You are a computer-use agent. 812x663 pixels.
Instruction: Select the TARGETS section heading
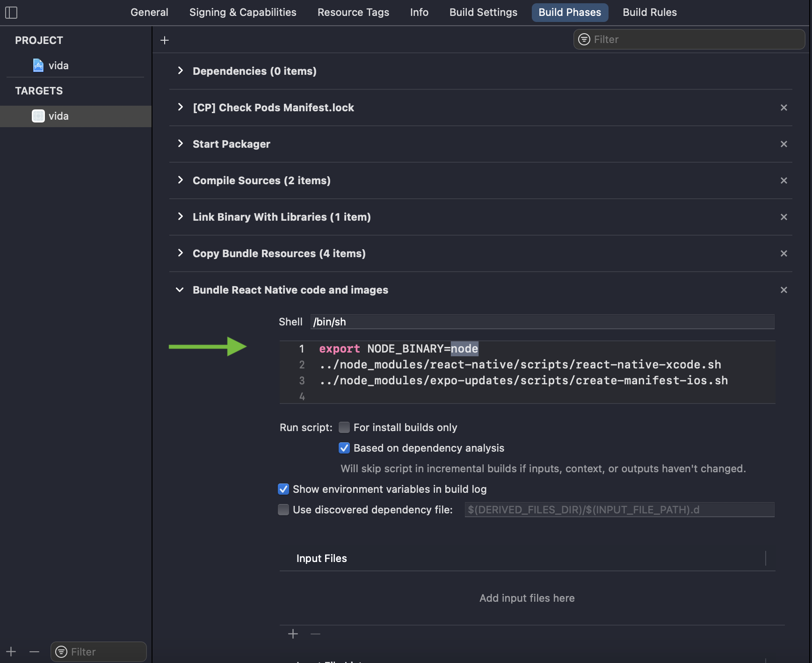[39, 91]
